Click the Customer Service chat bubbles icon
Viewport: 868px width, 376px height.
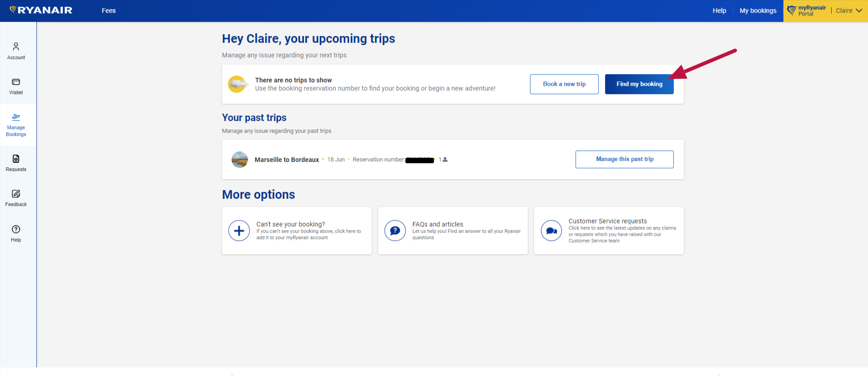coord(551,231)
